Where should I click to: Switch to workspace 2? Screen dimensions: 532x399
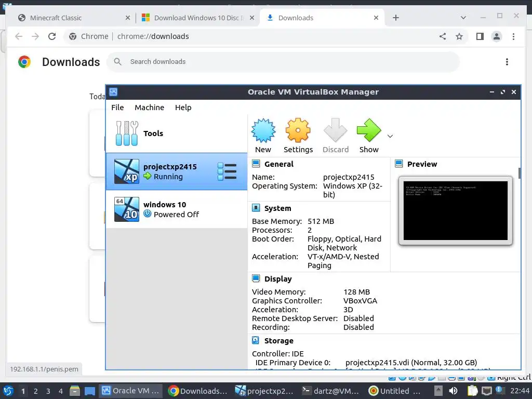36,391
